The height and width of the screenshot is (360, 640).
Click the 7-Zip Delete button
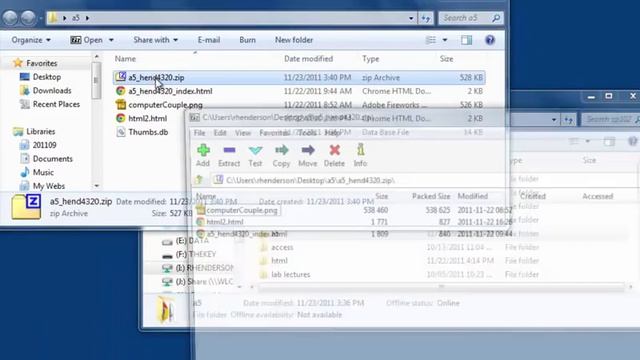click(334, 156)
